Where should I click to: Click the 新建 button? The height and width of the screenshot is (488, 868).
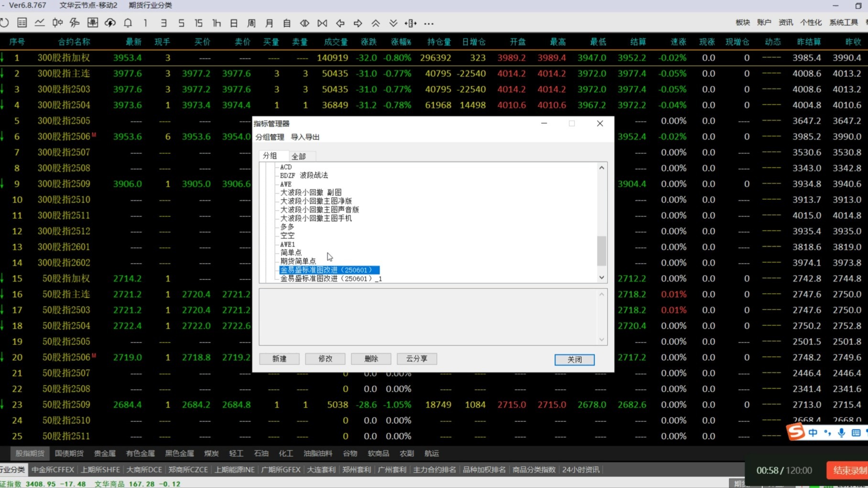coord(279,358)
